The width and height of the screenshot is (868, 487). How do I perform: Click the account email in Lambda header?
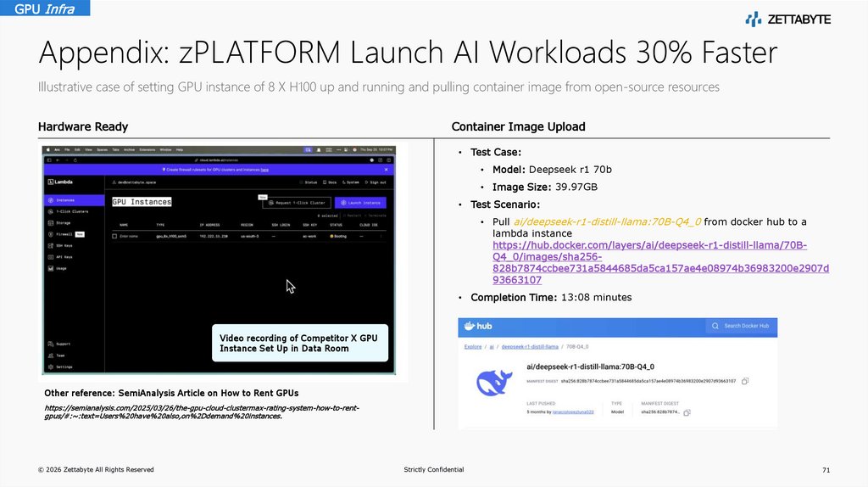[x=134, y=182]
